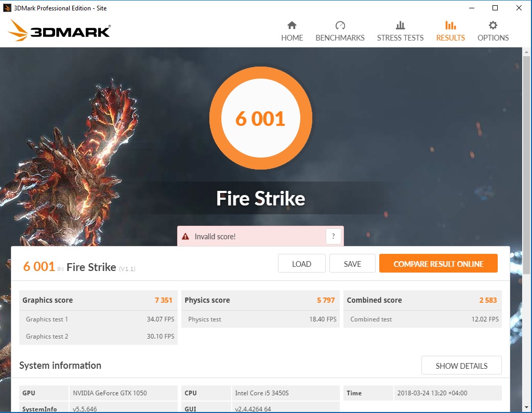Click SHOW DETAILS for system information
Viewport: 532px width, 413px height.
coord(461,366)
